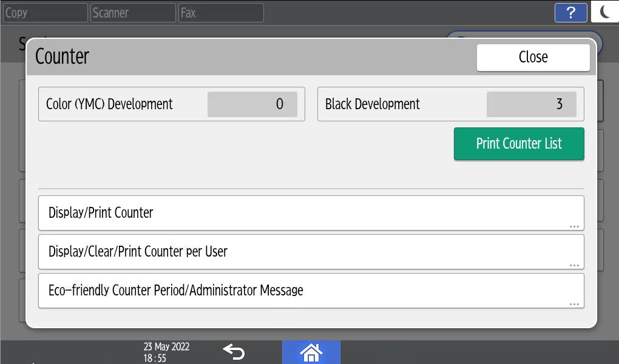This screenshot has height=364, width=619.
Task: Select the Fax tab
Action: [221, 13]
